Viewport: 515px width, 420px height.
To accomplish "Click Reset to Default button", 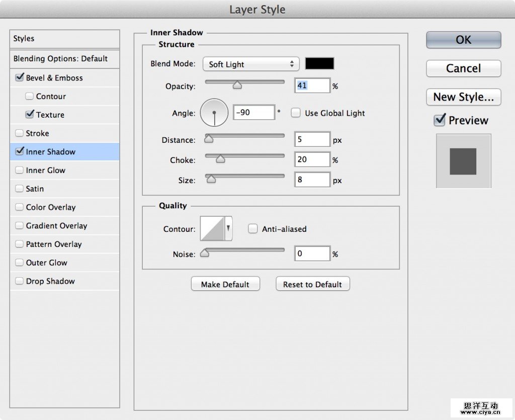I will (312, 284).
